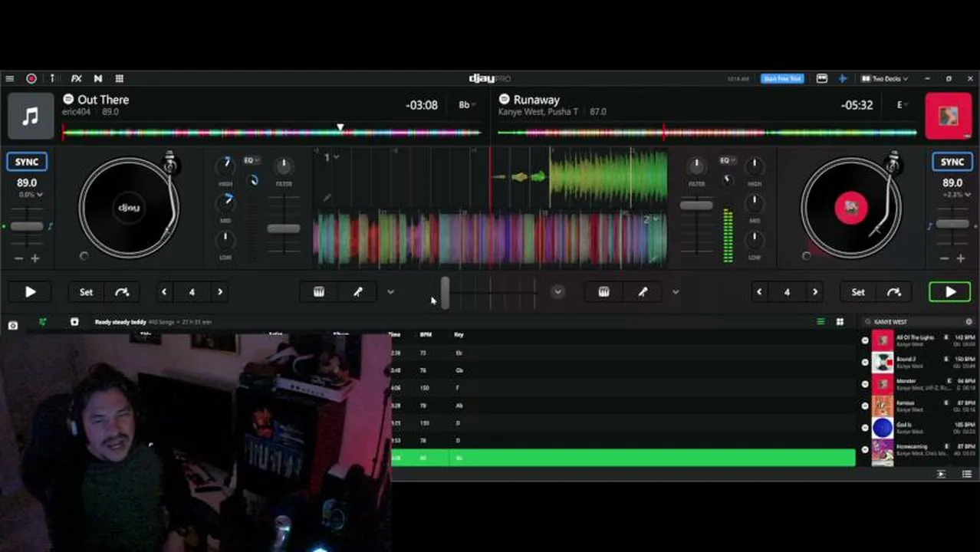Click the right deck jump-to-cue arrow icon
Viewport: 980px width, 552px height.
click(x=894, y=292)
